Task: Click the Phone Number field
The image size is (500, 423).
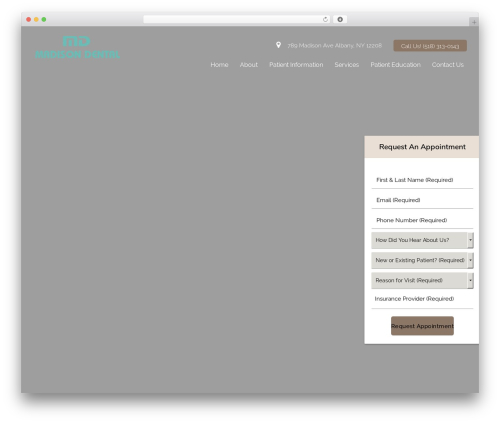Action: 422,220
